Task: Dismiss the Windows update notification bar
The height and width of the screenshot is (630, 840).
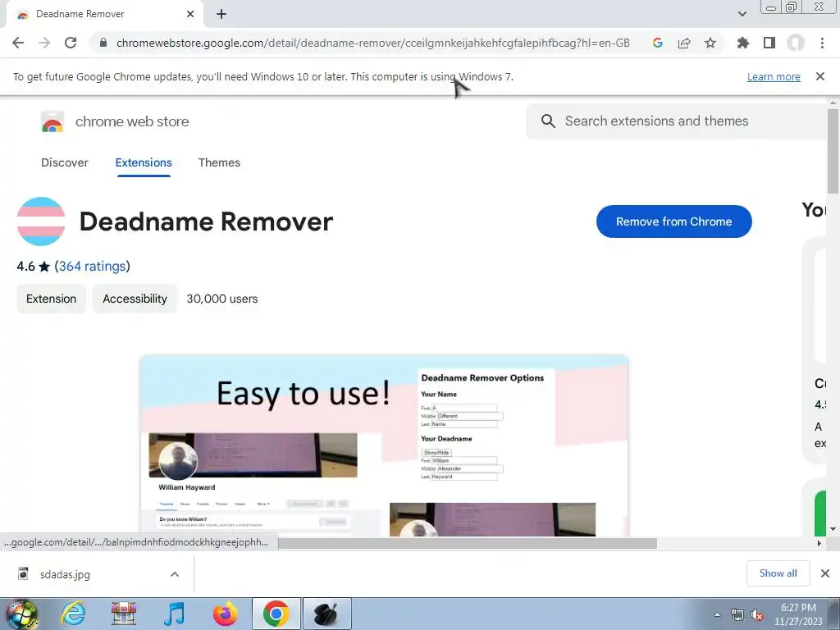Action: pyautogui.click(x=820, y=76)
